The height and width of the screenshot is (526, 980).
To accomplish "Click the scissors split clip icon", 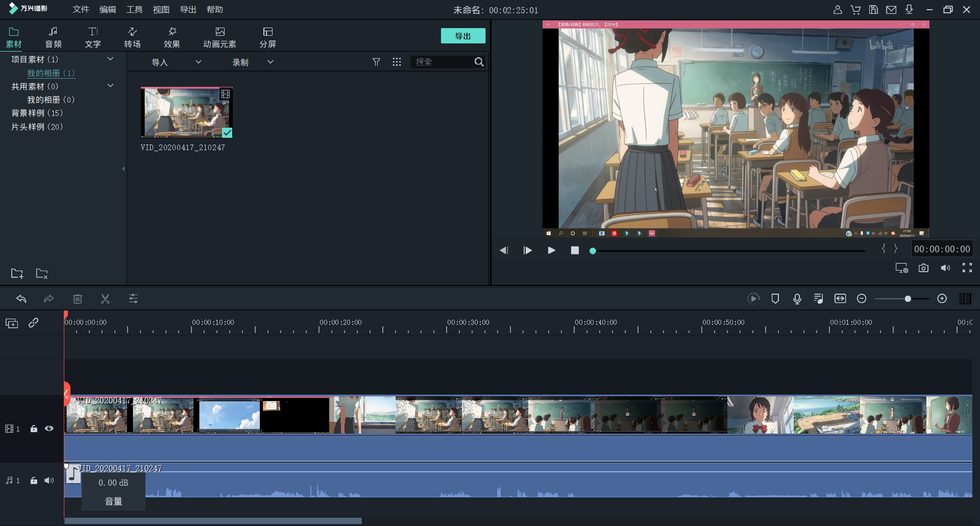I will coord(105,299).
